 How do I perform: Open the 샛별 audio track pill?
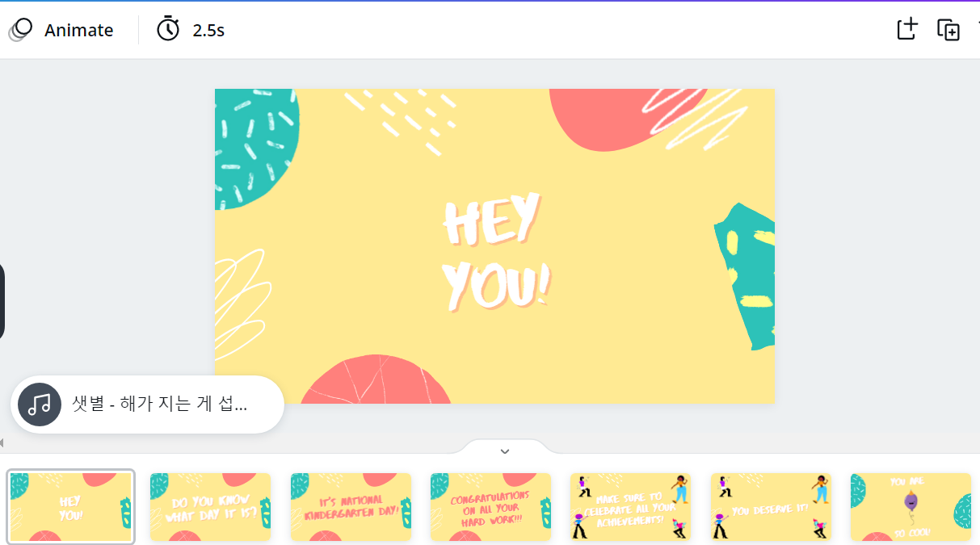(147, 405)
